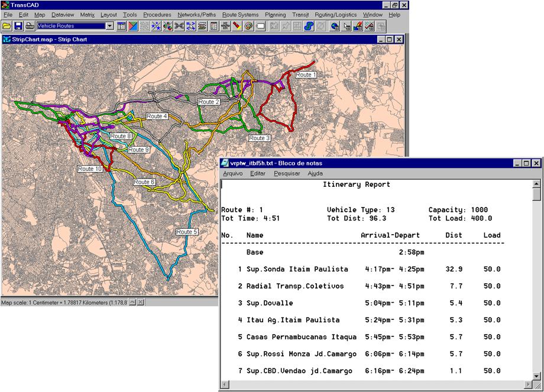Open the Vehicle Routes layer dropdown

pyautogui.click(x=109, y=26)
